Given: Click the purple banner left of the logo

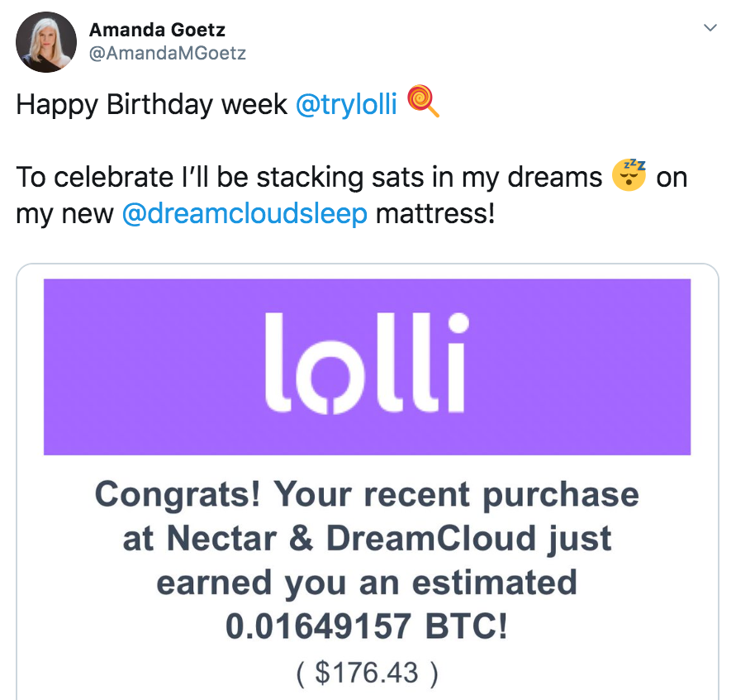Looking at the screenshot, I should (x=154, y=367).
